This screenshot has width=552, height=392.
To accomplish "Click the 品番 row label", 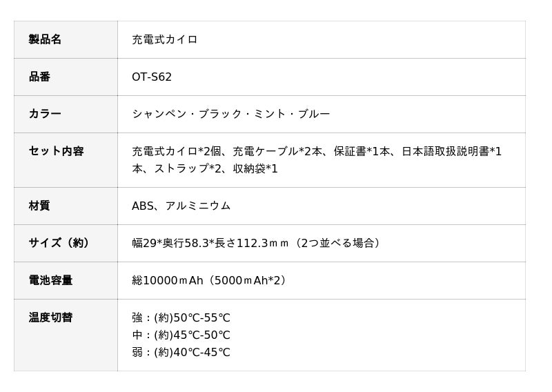I will click(39, 77).
